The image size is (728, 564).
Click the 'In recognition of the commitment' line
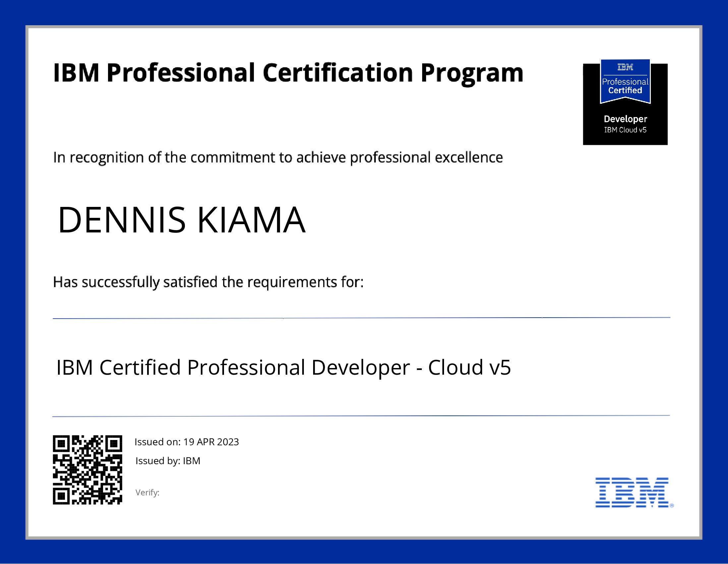tap(278, 157)
